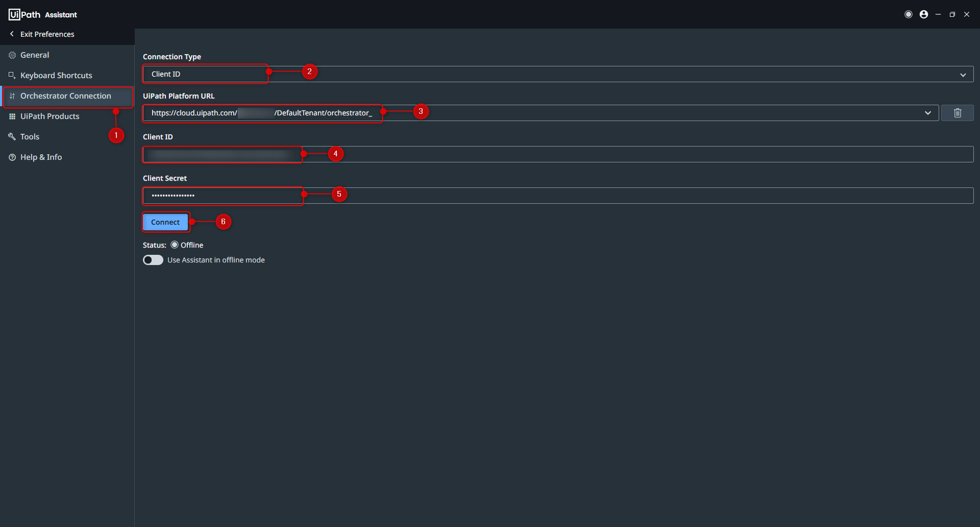Click the Status: label text
The height and width of the screenshot is (527, 980).
tap(155, 245)
